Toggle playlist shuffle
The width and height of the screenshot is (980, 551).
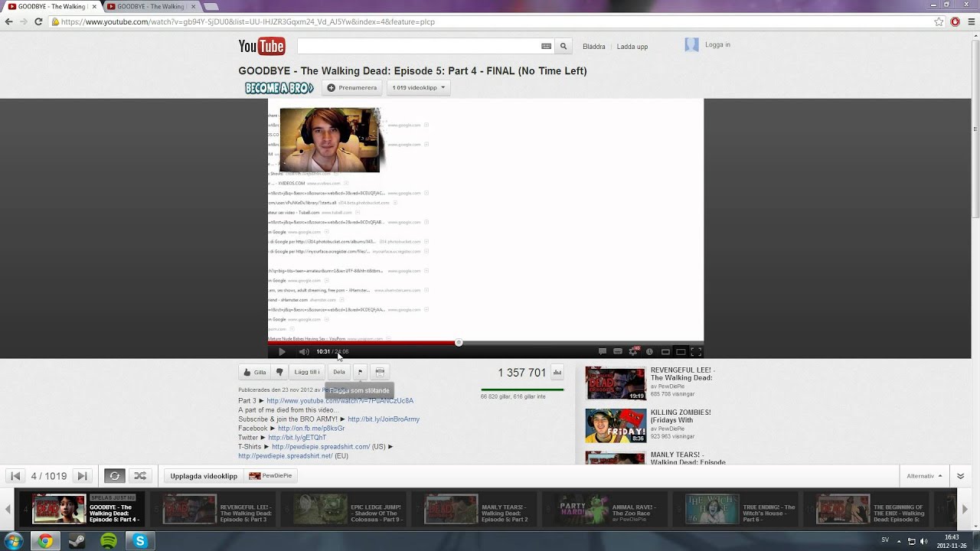[x=140, y=476]
